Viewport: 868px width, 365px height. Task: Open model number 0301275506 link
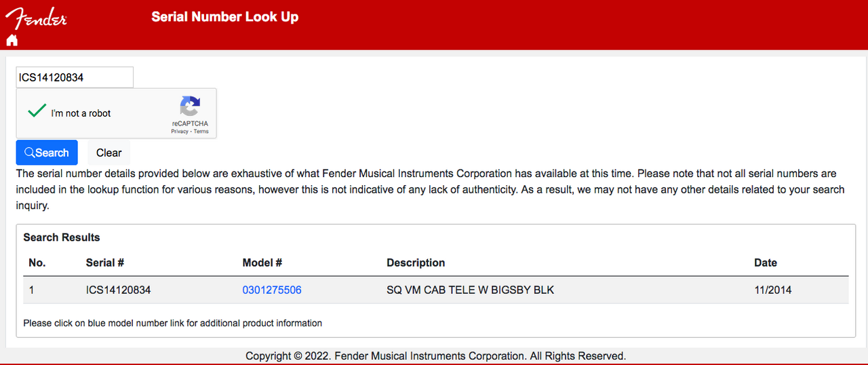point(272,290)
